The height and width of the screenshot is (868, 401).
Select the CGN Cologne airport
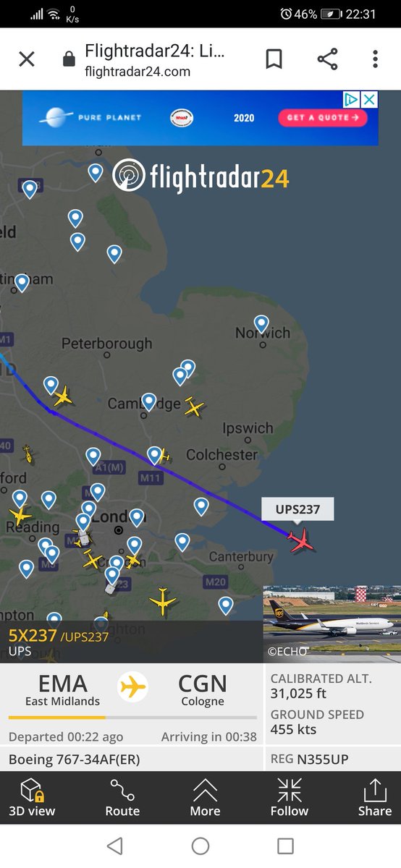203,689
